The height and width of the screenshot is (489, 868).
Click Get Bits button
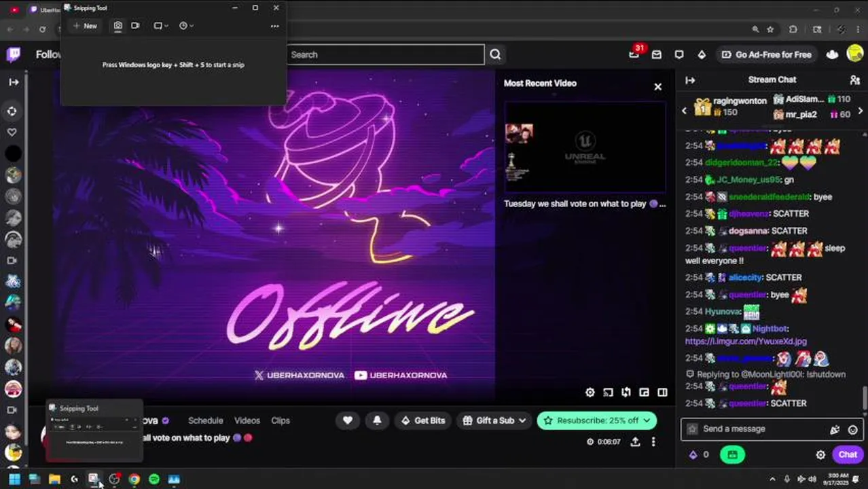point(422,420)
